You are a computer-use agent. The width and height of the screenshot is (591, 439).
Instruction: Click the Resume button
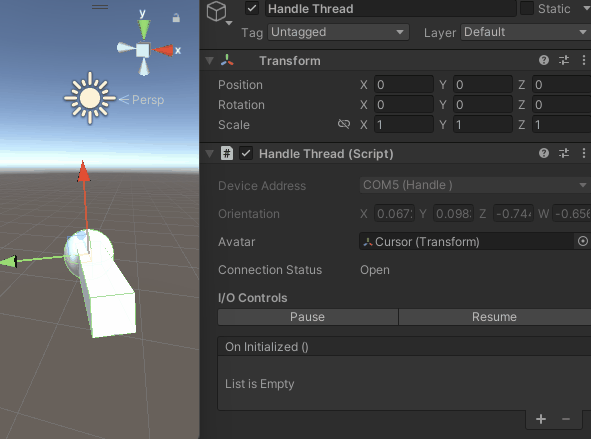(x=495, y=317)
